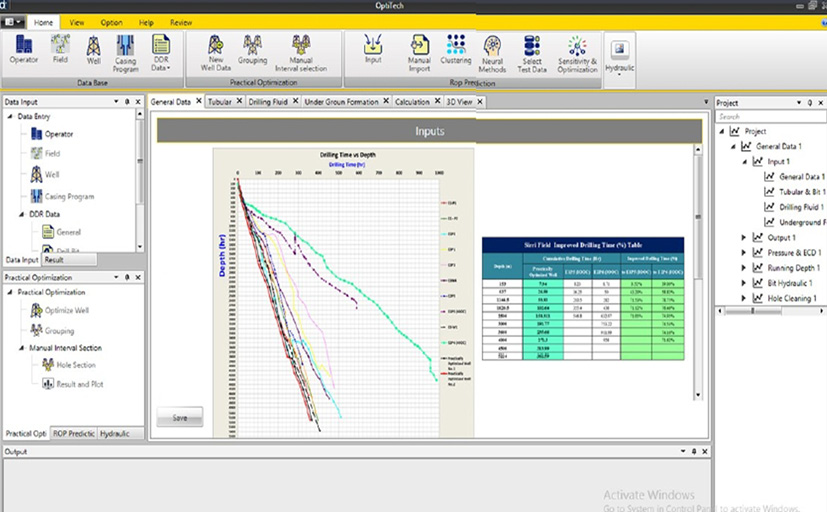Close the Tubular tab
Image resolution: width=827 pixels, height=512 pixels.
(x=240, y=102)
